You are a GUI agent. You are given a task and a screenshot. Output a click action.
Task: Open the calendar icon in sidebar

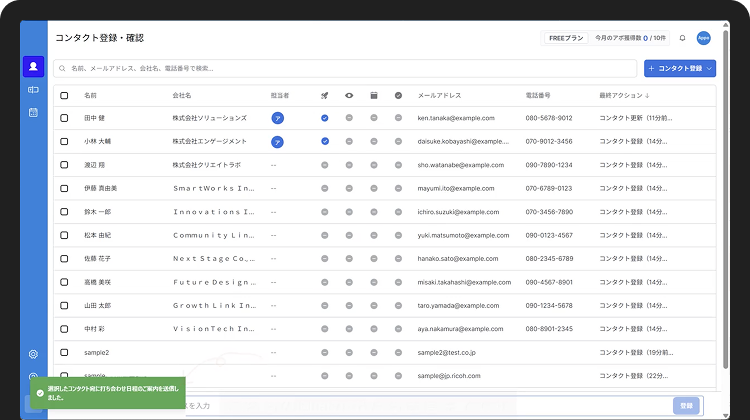pos(33,112)
